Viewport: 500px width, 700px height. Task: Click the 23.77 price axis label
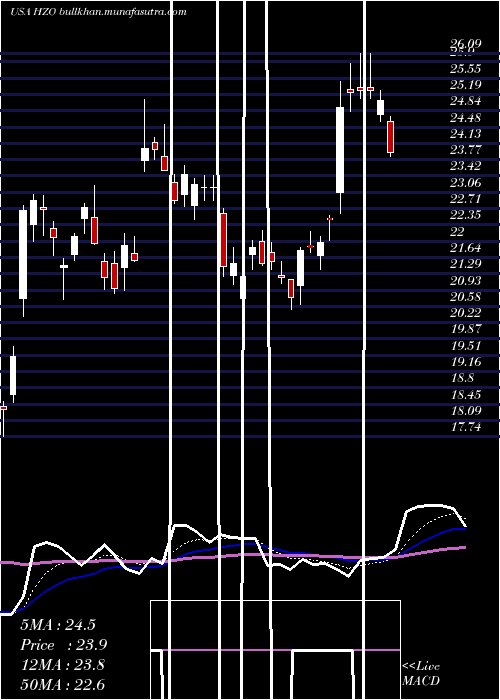(465, 150)
